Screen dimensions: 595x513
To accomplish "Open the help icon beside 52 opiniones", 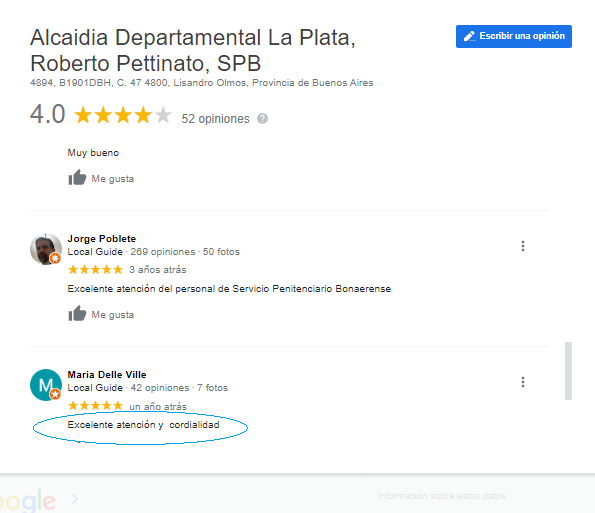I will pyautogui.click(x=262, y=119).
